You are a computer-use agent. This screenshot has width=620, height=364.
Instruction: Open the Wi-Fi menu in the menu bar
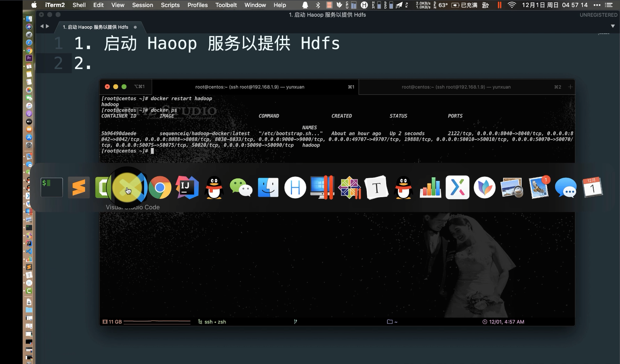tap(512, 5)
